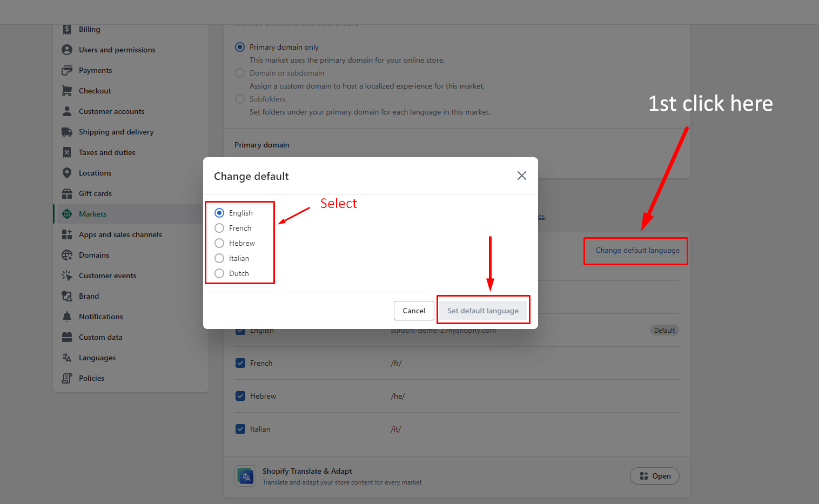Pick the Italian radio option
The width and height of the screenshot is (819, 504).
pos(219,258)
